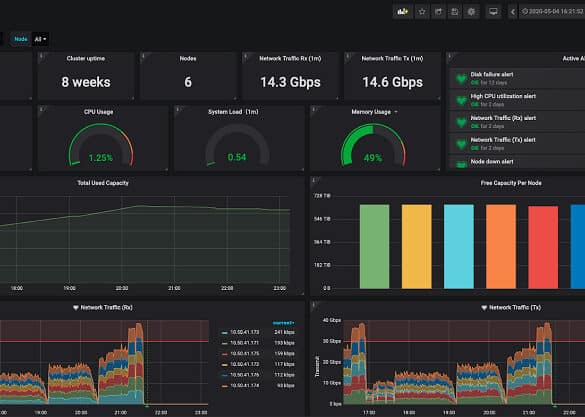Screen dimensions: 585x417
Task: Click the 14.3 Gbps Rx traffic value
Action: click(290, 82)
